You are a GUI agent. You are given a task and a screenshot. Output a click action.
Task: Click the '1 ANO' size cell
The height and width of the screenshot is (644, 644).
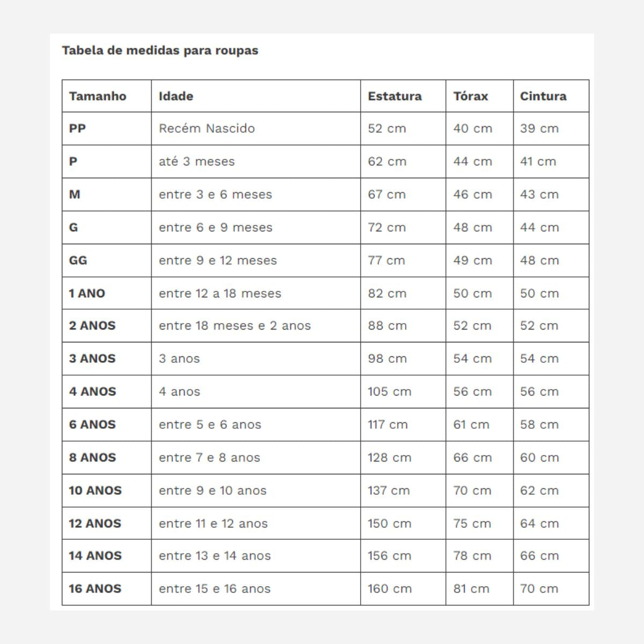pyautogui.click(x=87, y=294)
